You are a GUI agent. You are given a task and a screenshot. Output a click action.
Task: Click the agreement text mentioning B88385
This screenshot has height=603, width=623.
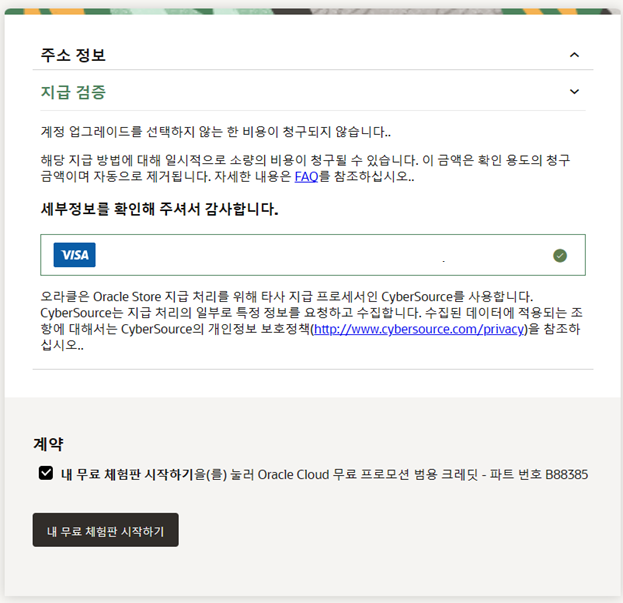click(324, 474)
